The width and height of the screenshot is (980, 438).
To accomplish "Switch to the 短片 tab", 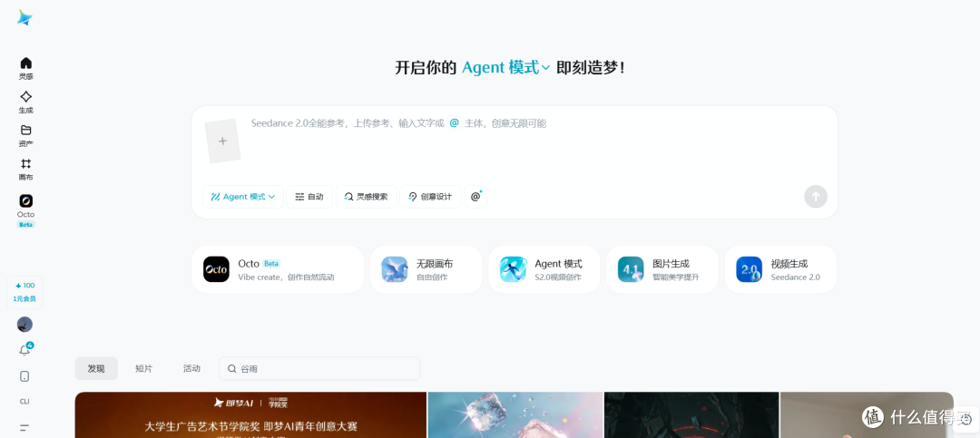I will tap(143, 369).
